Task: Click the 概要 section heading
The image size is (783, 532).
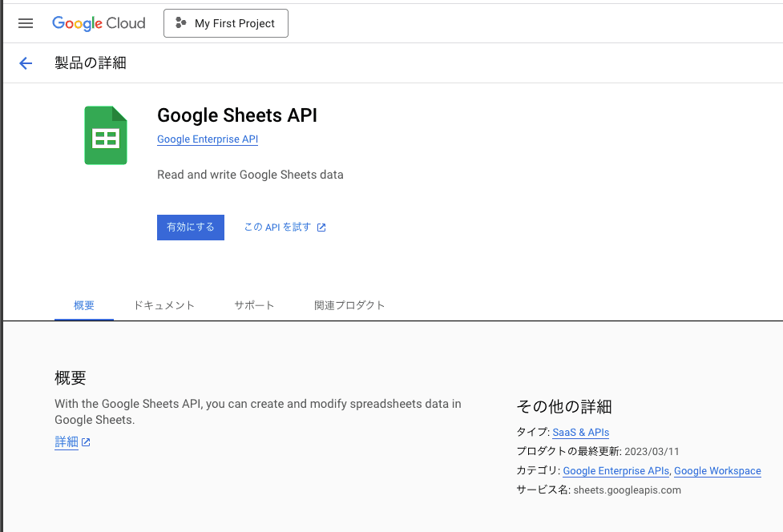Action: click(x=71, y=378)
